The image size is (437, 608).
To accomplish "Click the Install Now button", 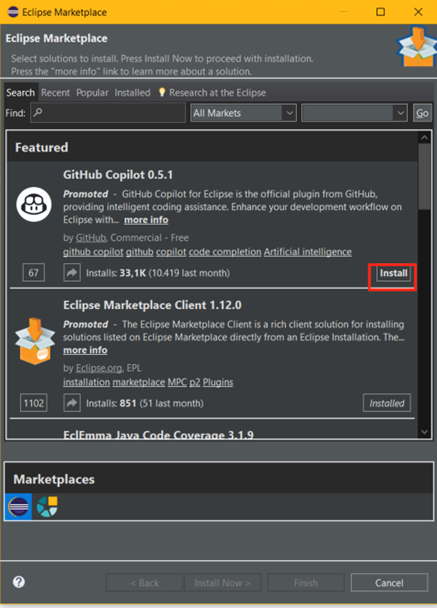I will 222,583.
